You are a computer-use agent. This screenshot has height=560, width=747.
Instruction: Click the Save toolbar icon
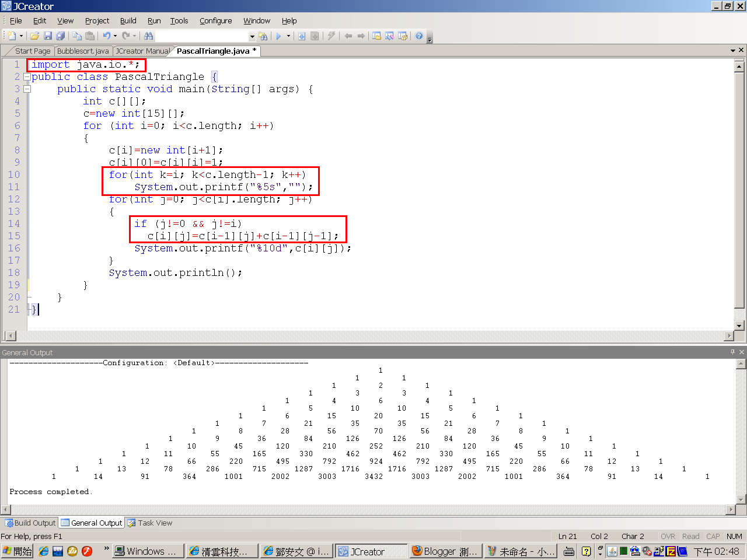[x=48, y=36]
